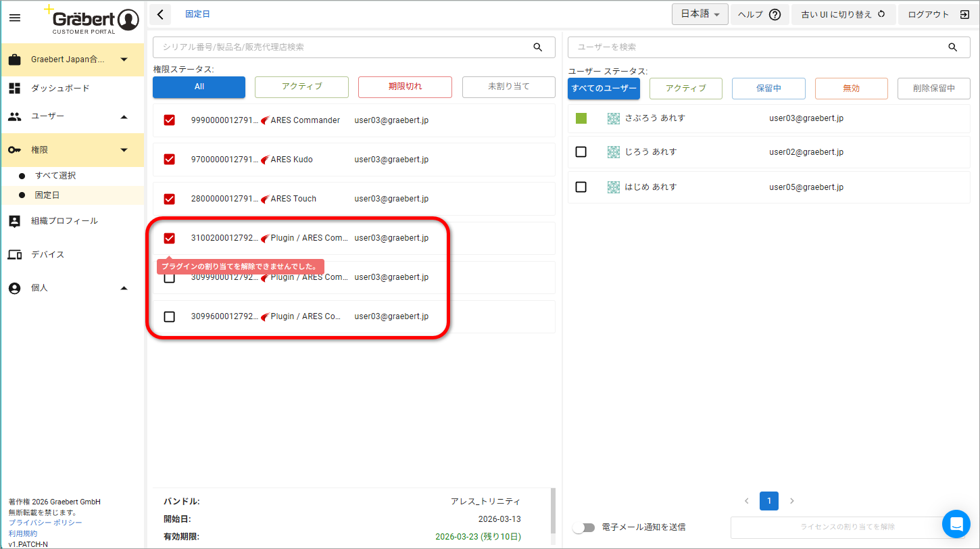Toggle 電子メール通知を送信 switch
This screenshot has height=549, width=980.
click(x=583, y=527)
